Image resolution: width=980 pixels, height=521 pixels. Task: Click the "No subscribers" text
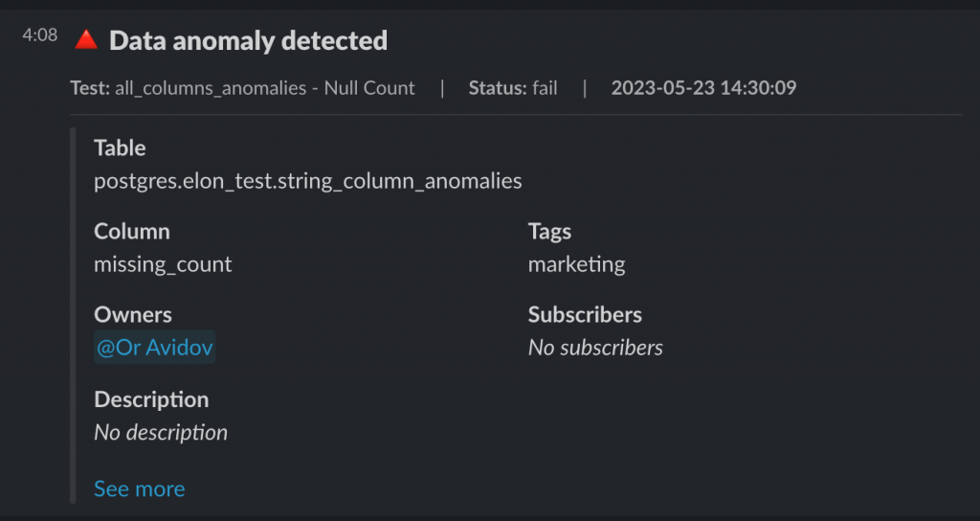595,348
